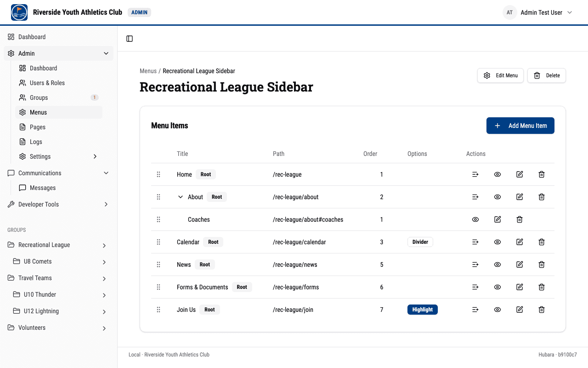Add a sub-item under Forms & Documents
The height and width of the screenshot is (368, 588).
click(475, 287)
